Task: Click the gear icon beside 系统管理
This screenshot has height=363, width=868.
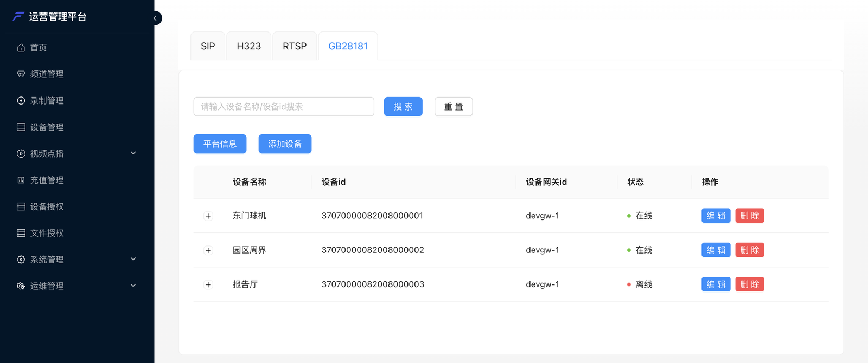Action: pyautogui.click(x=21, y=260)
